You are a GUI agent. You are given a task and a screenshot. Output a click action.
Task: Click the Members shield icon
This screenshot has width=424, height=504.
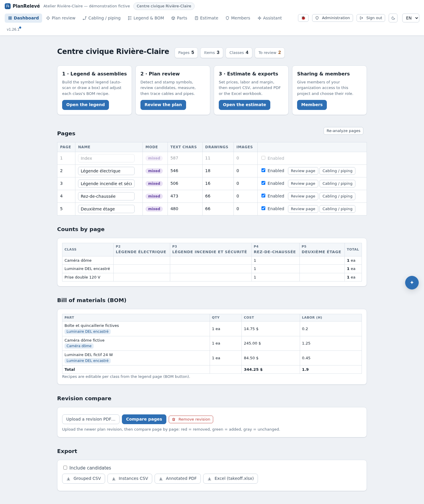click(x=227, y=18)
